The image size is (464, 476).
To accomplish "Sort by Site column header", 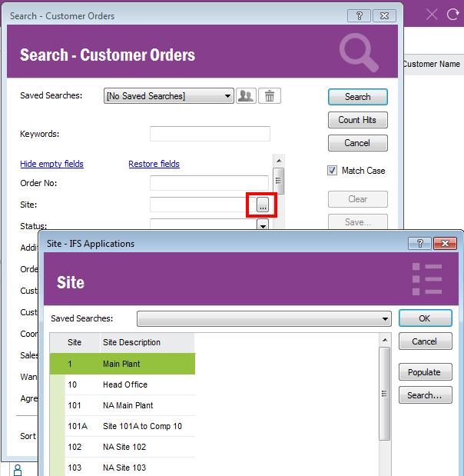I will pos(75,342).
